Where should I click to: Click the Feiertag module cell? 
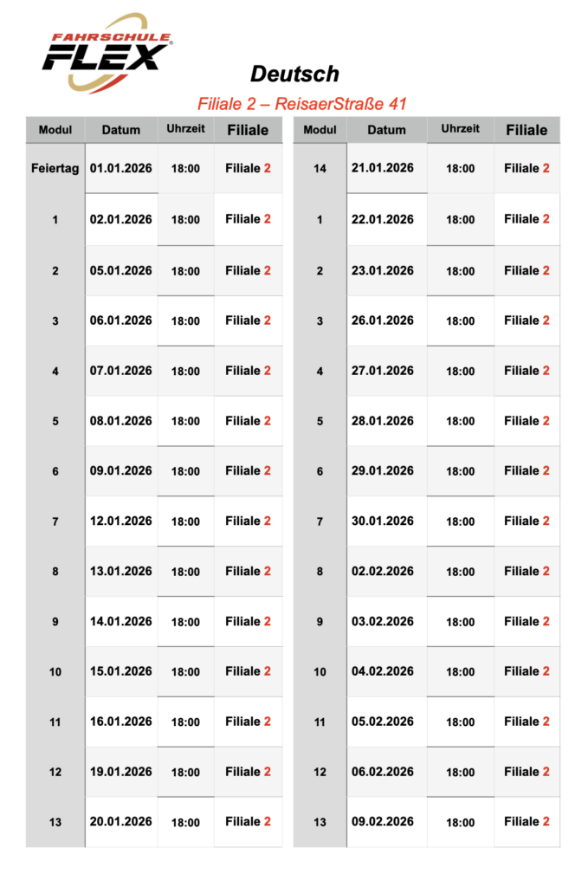pos(55,168)
